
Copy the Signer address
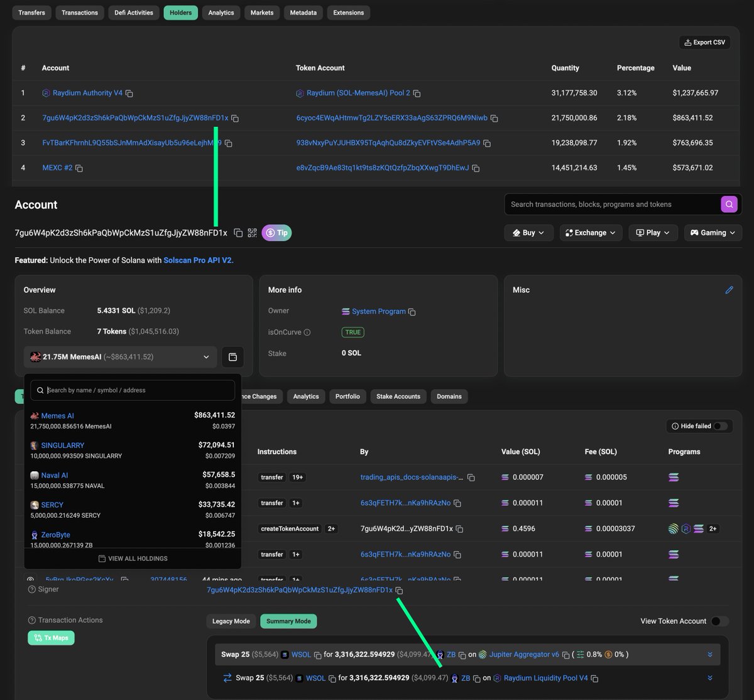pyautogui.click(x=399, y=591)
